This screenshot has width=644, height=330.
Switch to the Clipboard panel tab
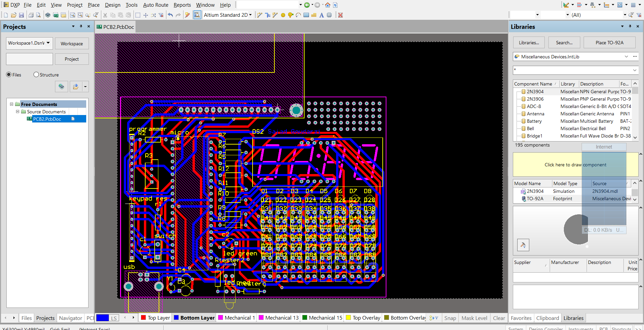[547, 318]
